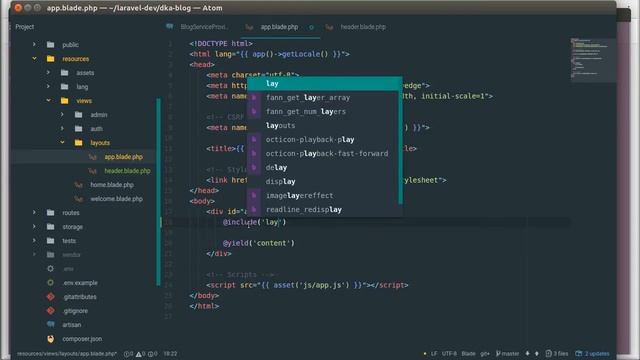This screenshot has width=640, height=360.
Task: Click the auth folder icon
Action: pos(78,129)
